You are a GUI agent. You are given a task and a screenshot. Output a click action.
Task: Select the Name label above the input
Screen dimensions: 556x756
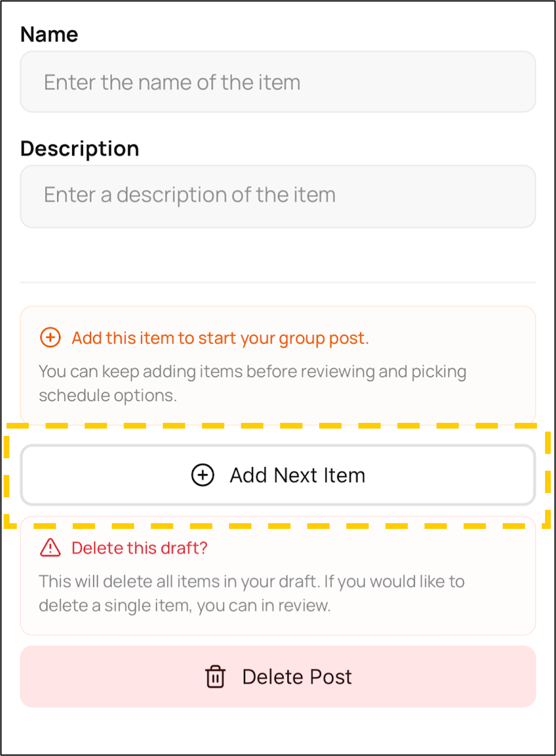(x=49, y=34)
